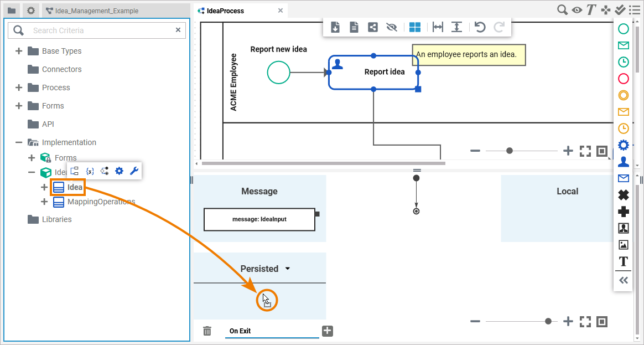Image resolution: width=644 pixels, height=345 pixels.
Task: Click the trash icon beside On Exit
Action: (x=207, y=331)
